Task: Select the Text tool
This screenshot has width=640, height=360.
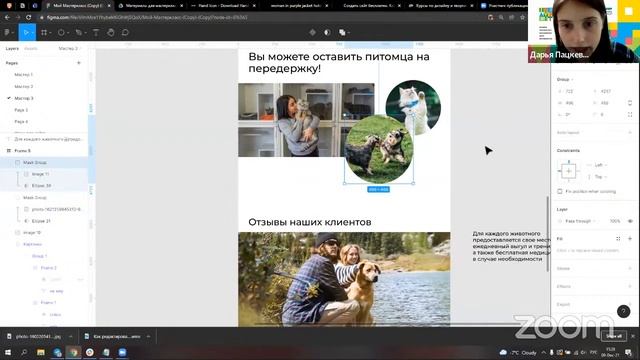Action: click(x=96, y=32)
